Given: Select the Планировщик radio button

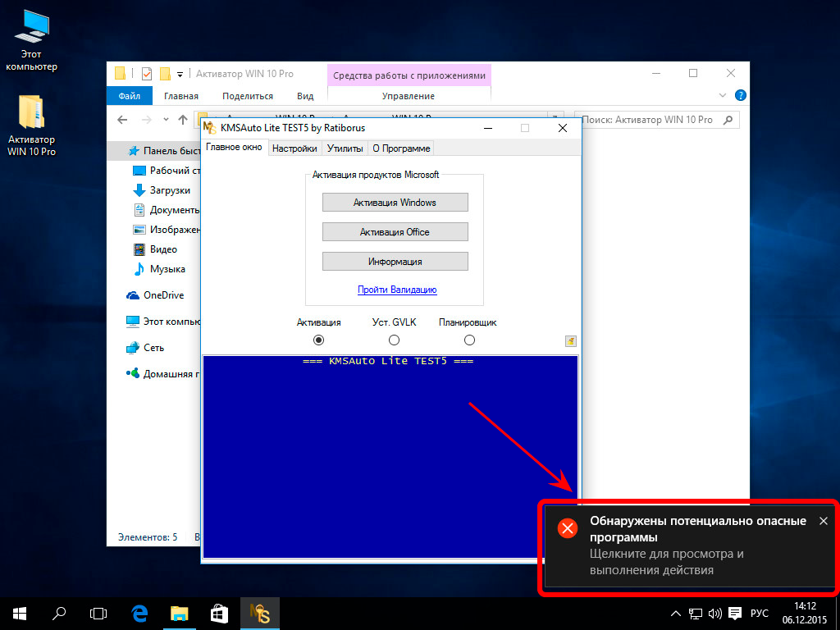Looking at the screenshot, I should [x=469, y=340].
